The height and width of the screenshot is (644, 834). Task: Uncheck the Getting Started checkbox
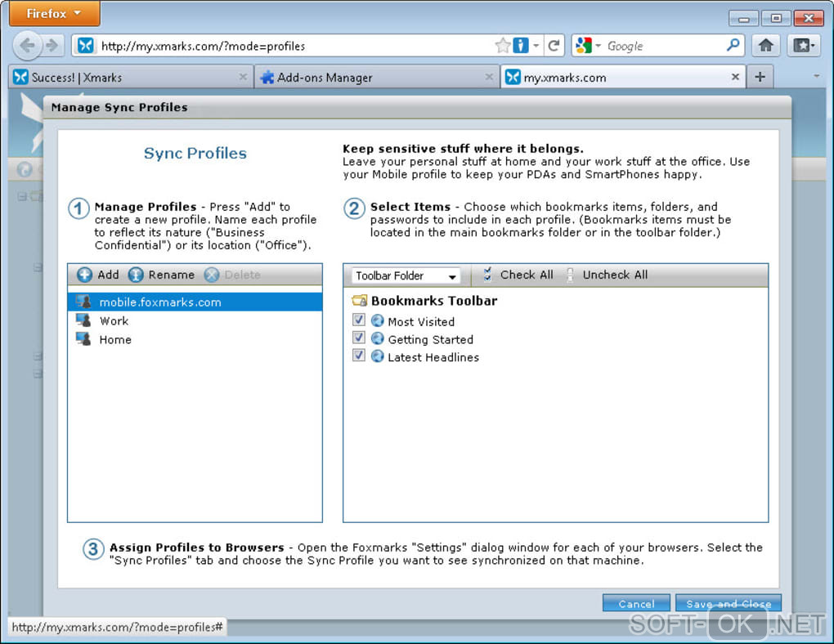359,338
